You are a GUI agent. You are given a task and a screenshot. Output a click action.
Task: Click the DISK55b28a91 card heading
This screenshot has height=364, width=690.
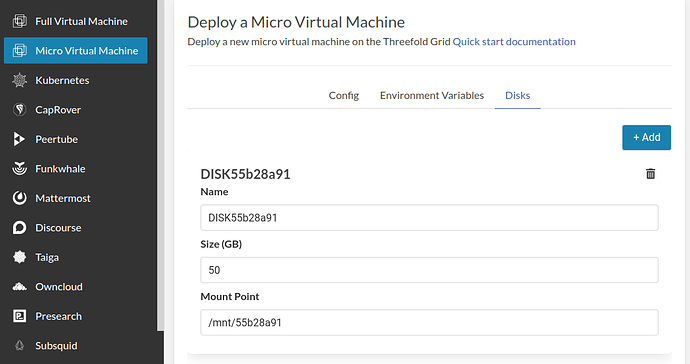point(246,174)
